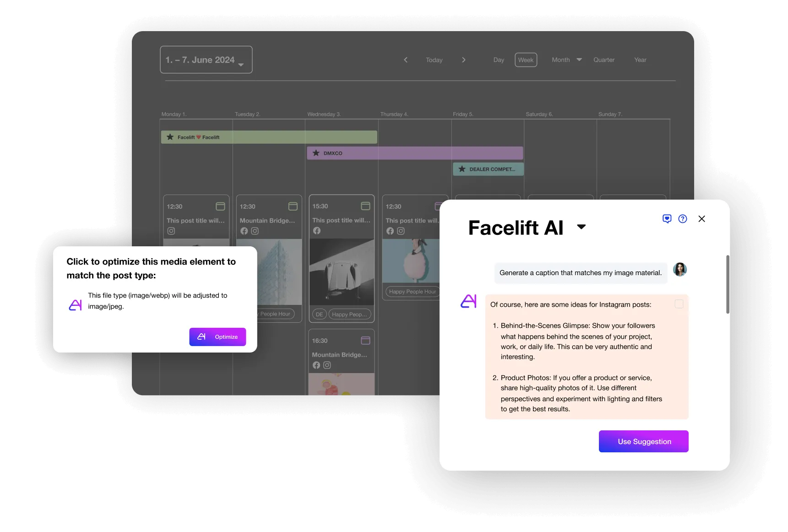
Task: Switch to Day view
Action: pyautogui.click(x=499, y=60)
